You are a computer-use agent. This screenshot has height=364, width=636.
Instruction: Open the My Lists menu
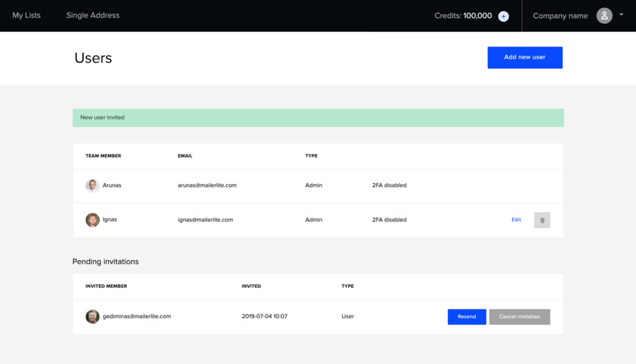(x=27, y=16)
